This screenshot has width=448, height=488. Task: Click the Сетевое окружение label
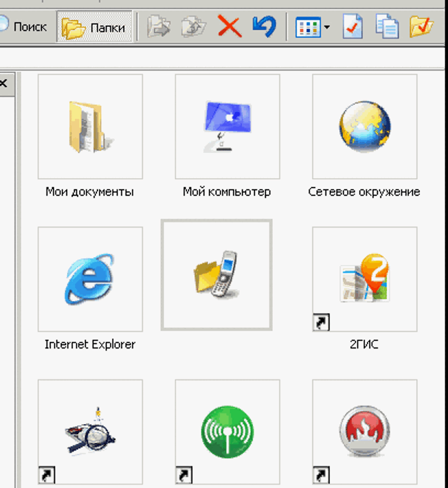tap(364, 192)
